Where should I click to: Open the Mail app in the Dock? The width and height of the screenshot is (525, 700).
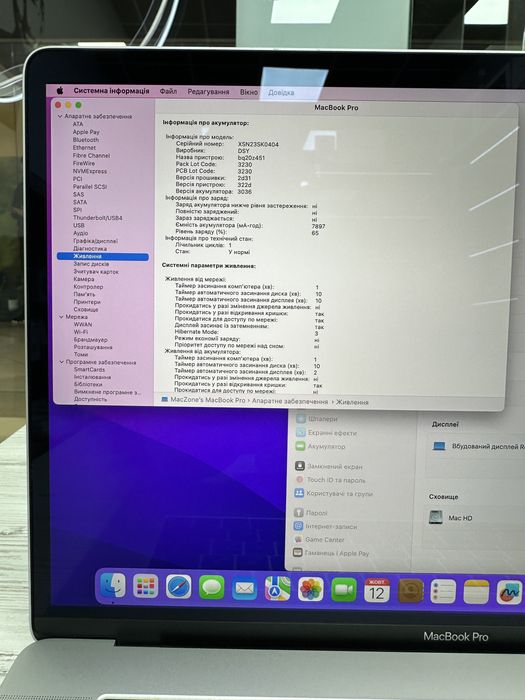pyautogui.click(x=245, y=588)
